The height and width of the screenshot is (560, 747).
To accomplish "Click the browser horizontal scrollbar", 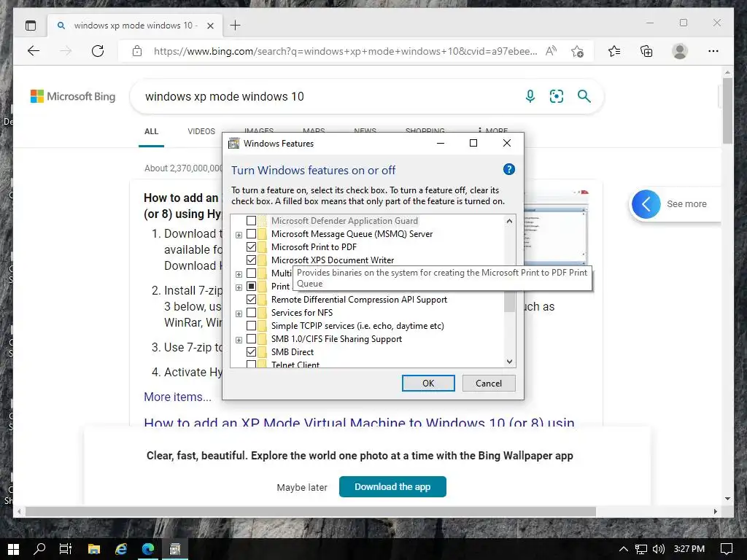I will [310, 511].
